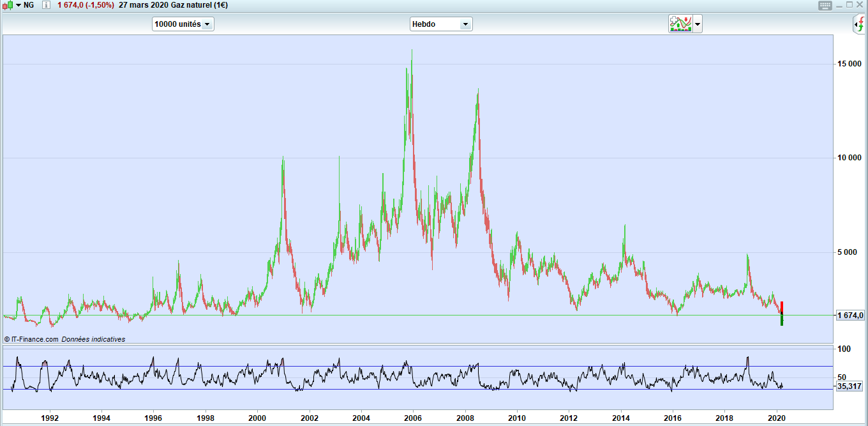Click the 27 mars 2020 Gaz naturel title

pyautogui.click(x=173, y=5)
